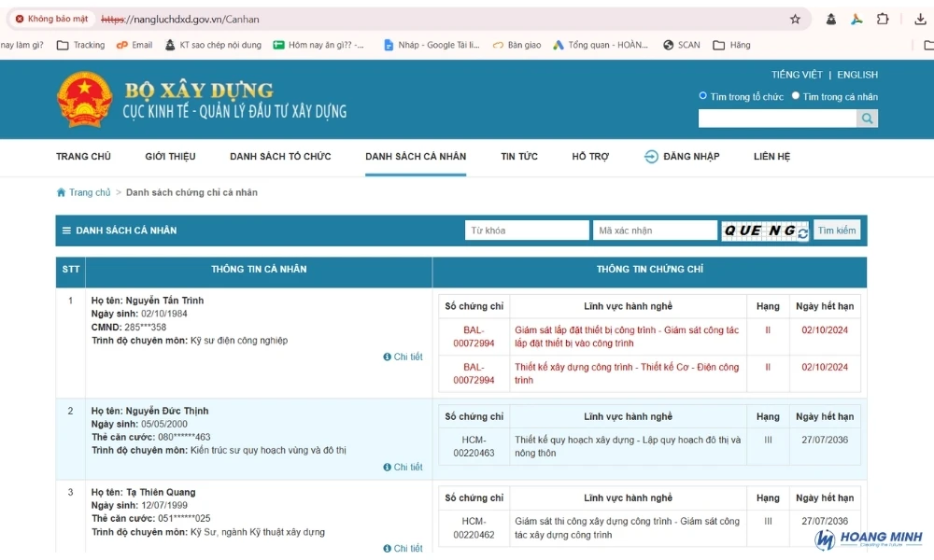
Task: Click the 'Giám sát thi công xây dựng công trình' cell
Action: (628, 528)
